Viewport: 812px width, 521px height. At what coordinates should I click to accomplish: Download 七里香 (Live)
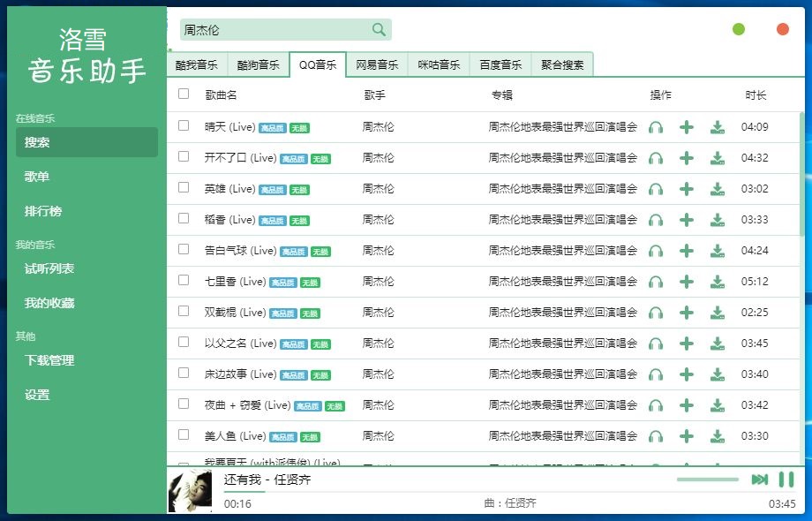718,282
